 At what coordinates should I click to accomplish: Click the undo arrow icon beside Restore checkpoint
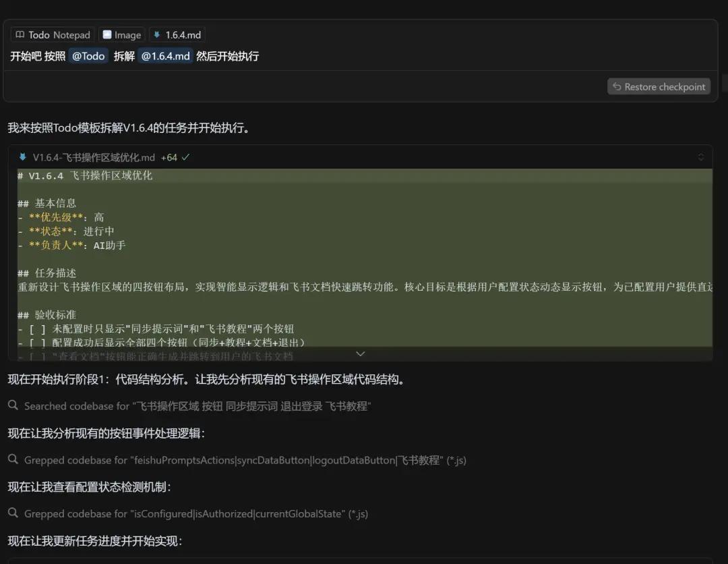pos(616,87)
